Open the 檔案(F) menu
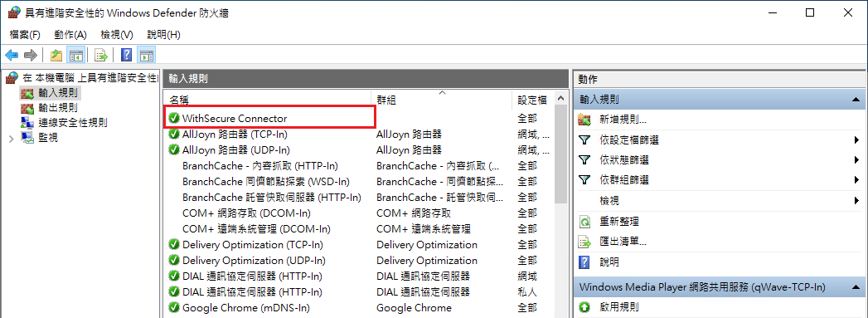This screenshot has width=868, height=318. coord(25,34)
